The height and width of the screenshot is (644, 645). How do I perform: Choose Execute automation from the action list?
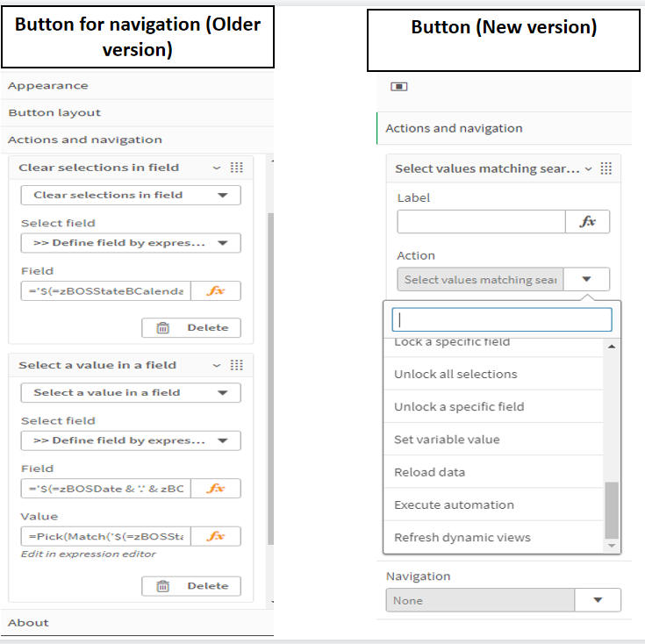(454, 504)
